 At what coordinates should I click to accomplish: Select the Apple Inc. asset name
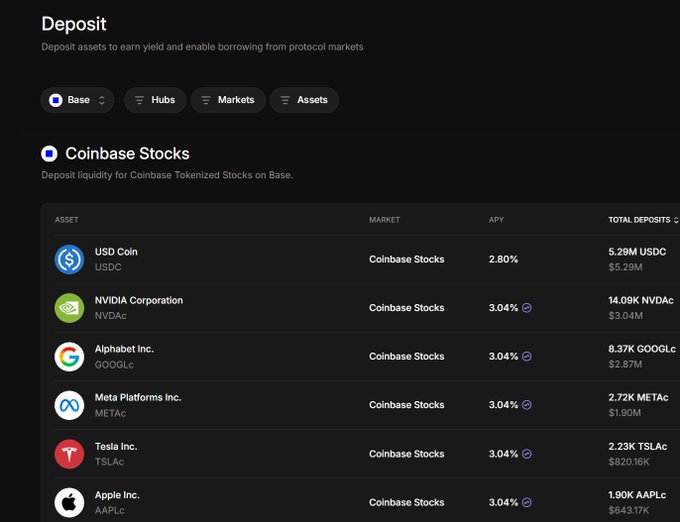tap(117, 495)
